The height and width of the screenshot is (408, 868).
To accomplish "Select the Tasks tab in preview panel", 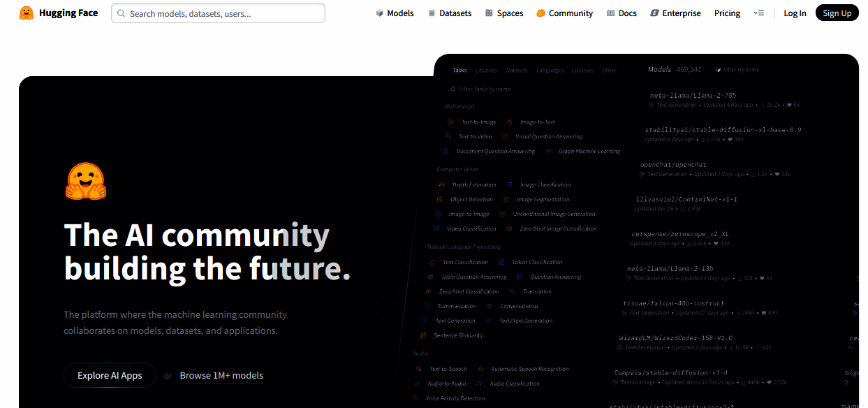I will pyautogui.click(x=459, y=71).
